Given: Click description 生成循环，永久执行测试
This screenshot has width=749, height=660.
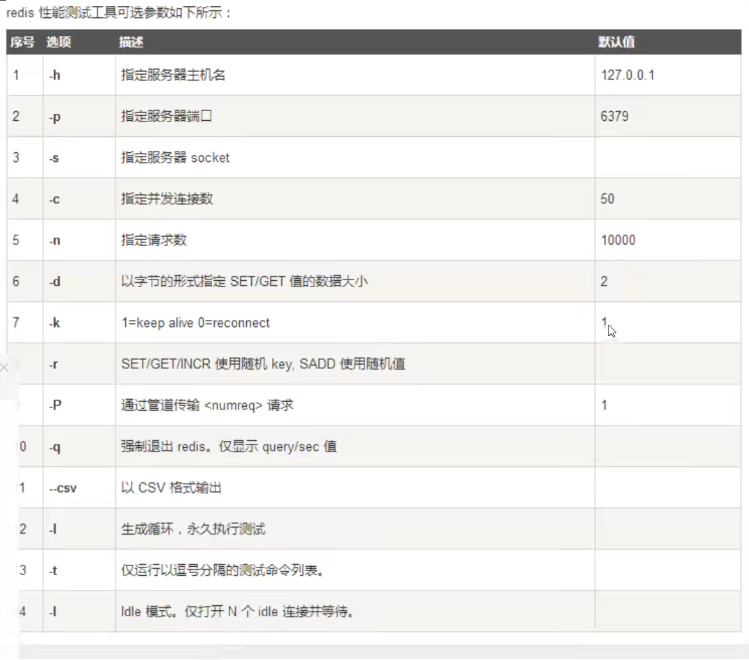Looking at the screenshot, I should (193, 529).
